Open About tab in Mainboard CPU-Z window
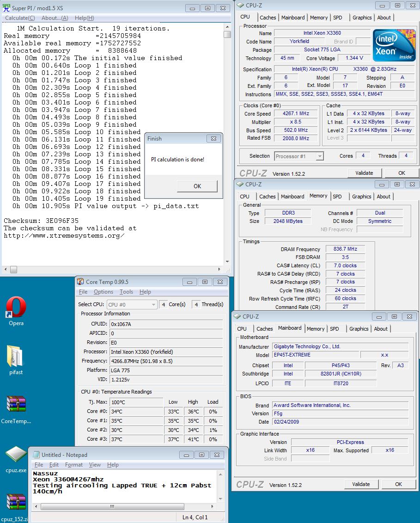420x523 pixels. (381, 328)
